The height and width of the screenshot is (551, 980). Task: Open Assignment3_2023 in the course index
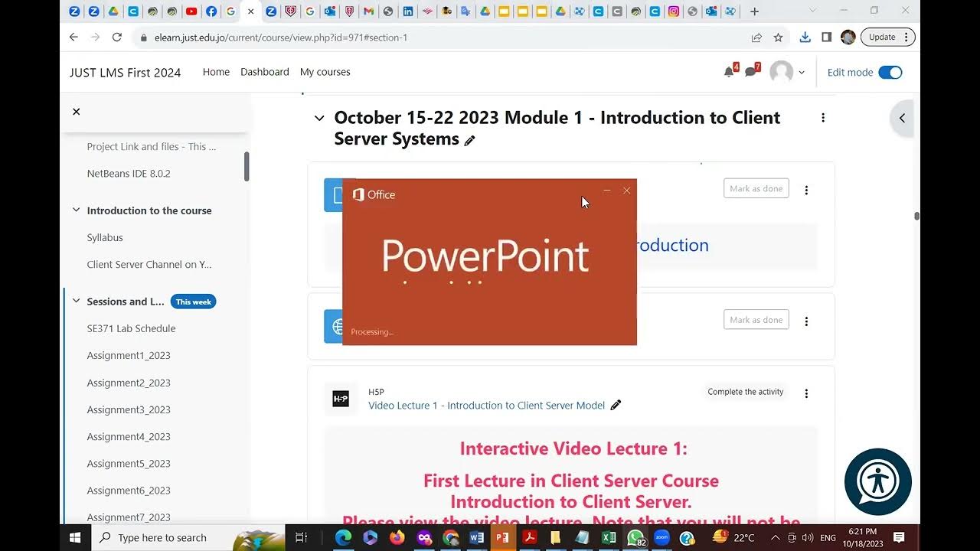[x=129, y=409]
